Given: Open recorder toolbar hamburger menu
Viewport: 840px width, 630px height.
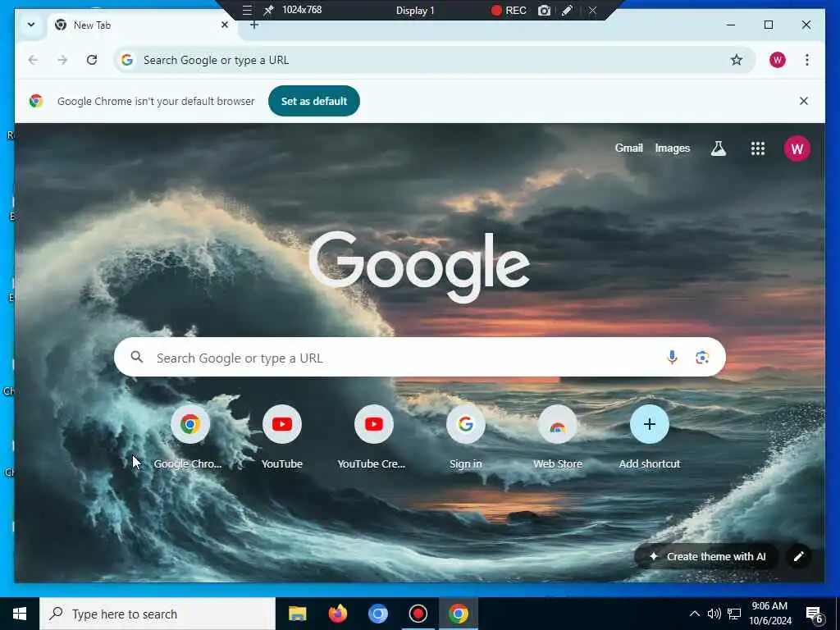Looking at the screenshot, I should click(x=247, y=10).
